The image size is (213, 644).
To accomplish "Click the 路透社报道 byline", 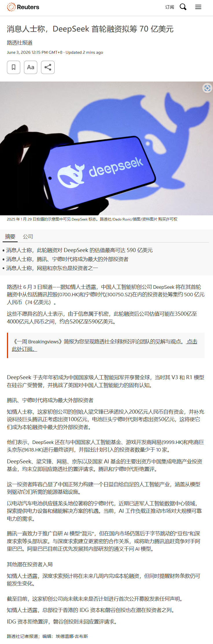I will (x=20, y=43).
